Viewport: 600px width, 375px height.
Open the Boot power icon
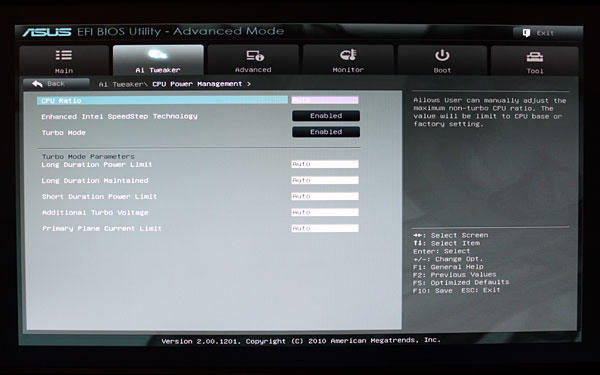442,55
